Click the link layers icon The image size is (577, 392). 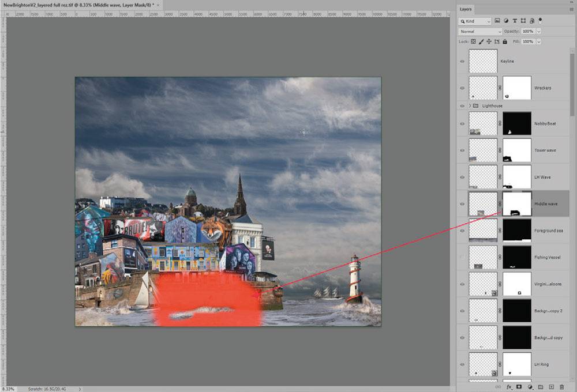click(x=498, y=387)
